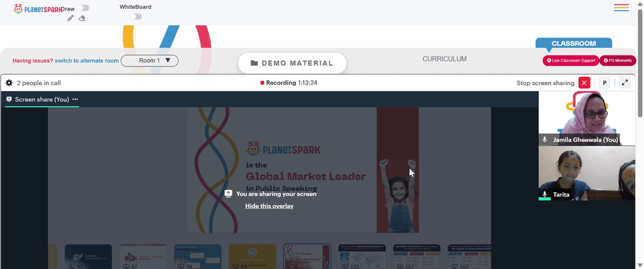
Task: Click the page vertical scrollbar
Action: (x=640, y=62)
